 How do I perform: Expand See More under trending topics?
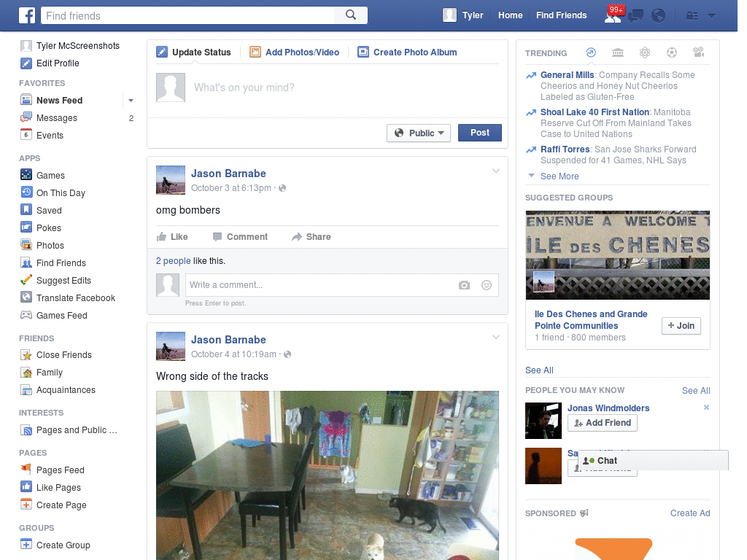559,176
